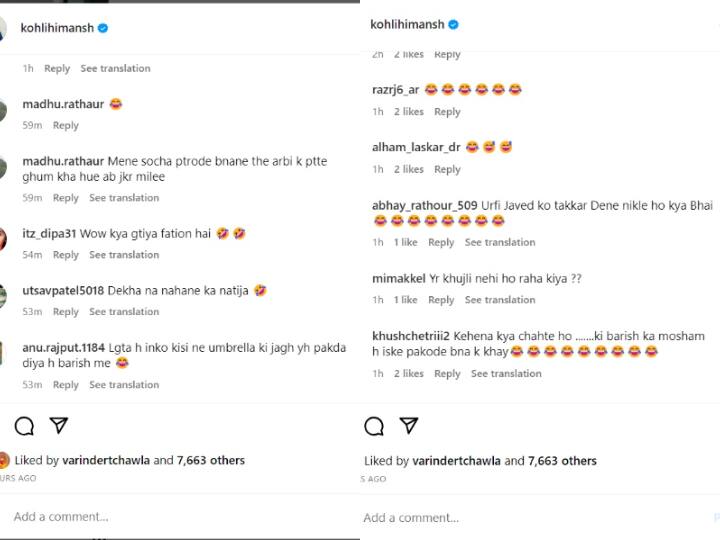
Task: Click verified badge beside right kohlihimansh header
Action: [x=454, y=24]
